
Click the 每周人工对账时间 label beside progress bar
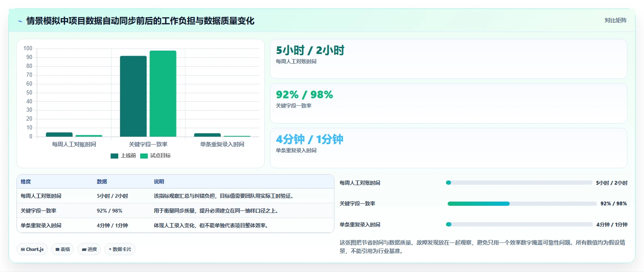tap(360, 183)
